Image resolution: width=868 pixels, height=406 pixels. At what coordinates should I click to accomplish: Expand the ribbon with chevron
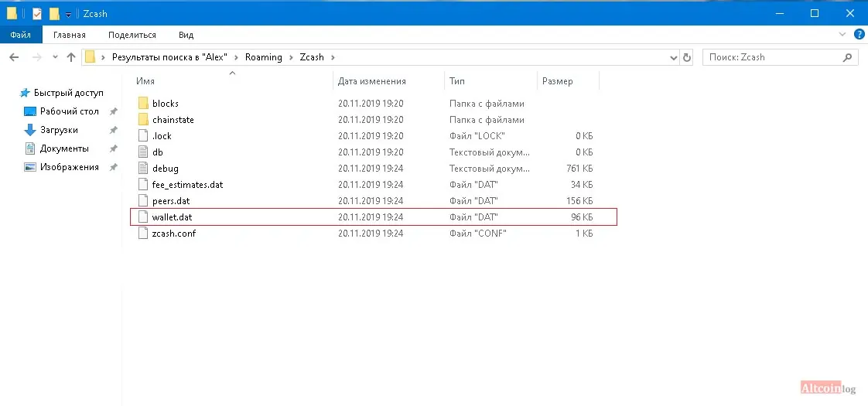click(842, 34)
